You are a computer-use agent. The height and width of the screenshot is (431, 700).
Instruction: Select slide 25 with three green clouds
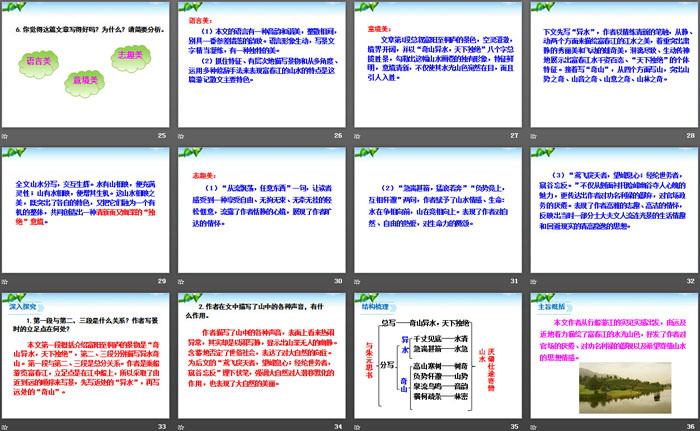click(87, 64)
